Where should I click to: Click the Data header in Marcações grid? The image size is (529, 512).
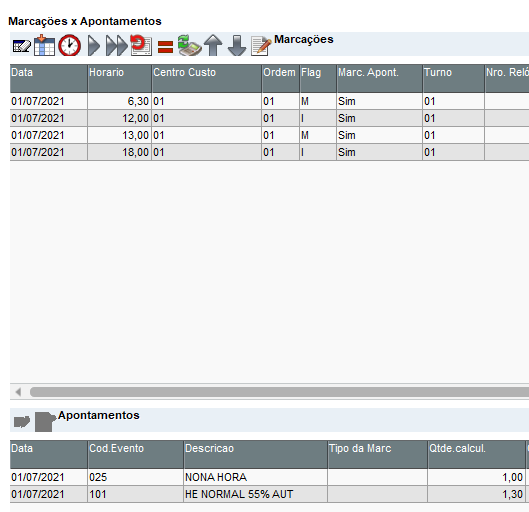[49, 78]
